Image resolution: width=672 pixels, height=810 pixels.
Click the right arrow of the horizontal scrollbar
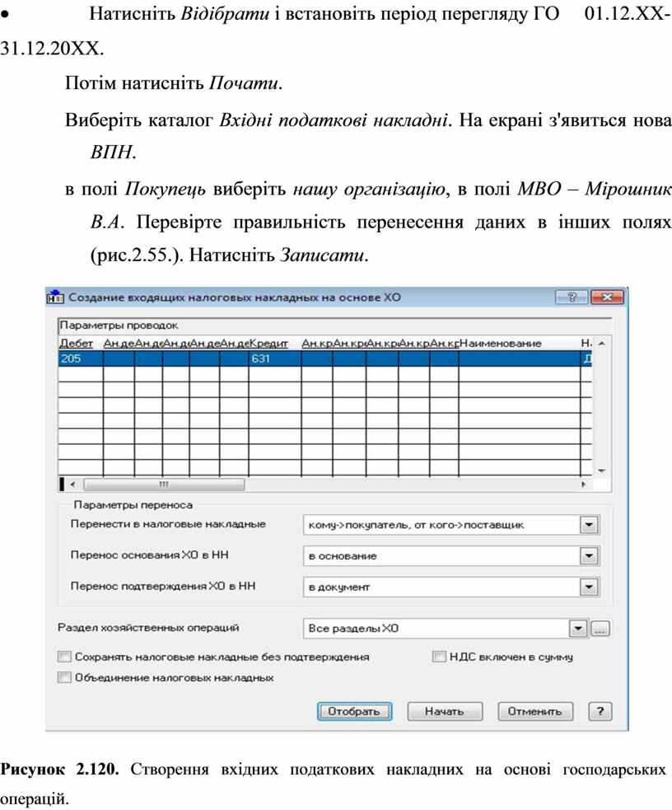pos(584,485)
